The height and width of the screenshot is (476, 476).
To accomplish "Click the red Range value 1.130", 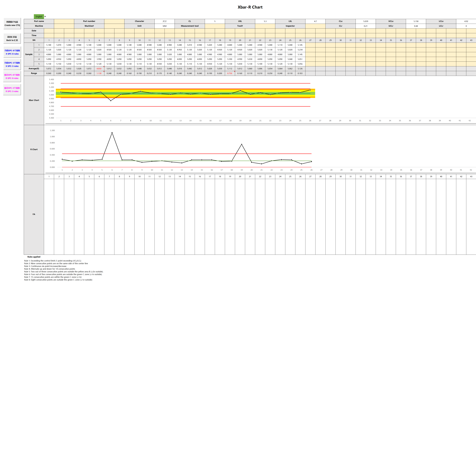I will click(99, 73).
